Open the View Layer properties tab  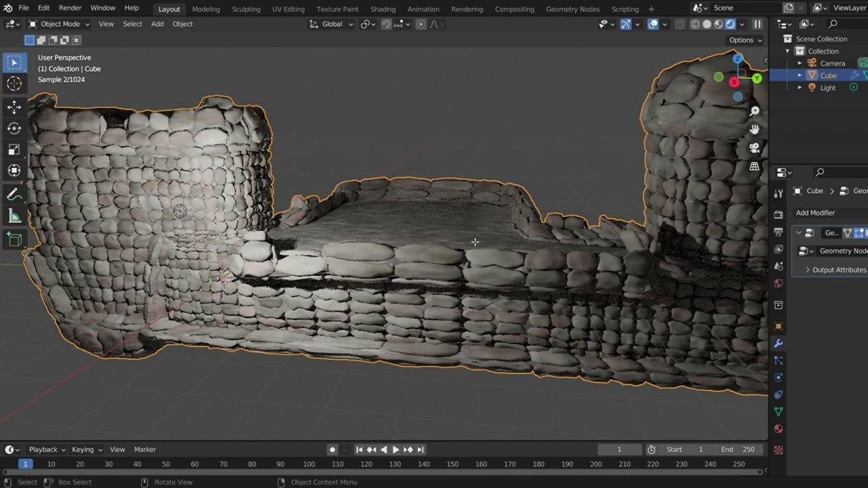click(778, 249)
